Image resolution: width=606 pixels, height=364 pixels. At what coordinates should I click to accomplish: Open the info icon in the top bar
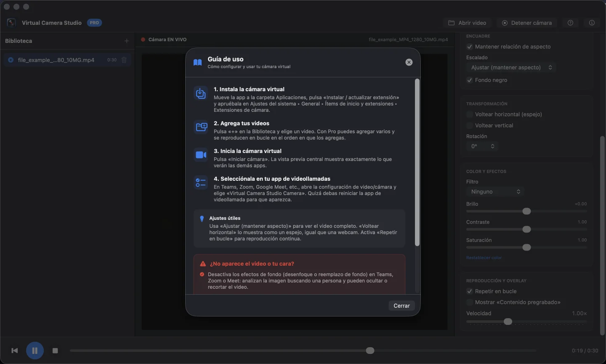592,23
